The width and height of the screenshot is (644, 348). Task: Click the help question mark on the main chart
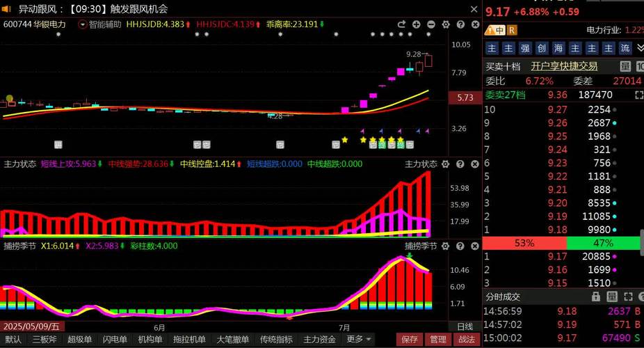coord(460,24)
